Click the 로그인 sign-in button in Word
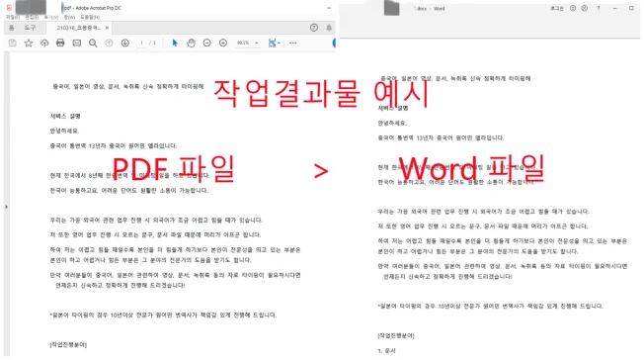This screenshot has height=360, width=644. [557, 8]
